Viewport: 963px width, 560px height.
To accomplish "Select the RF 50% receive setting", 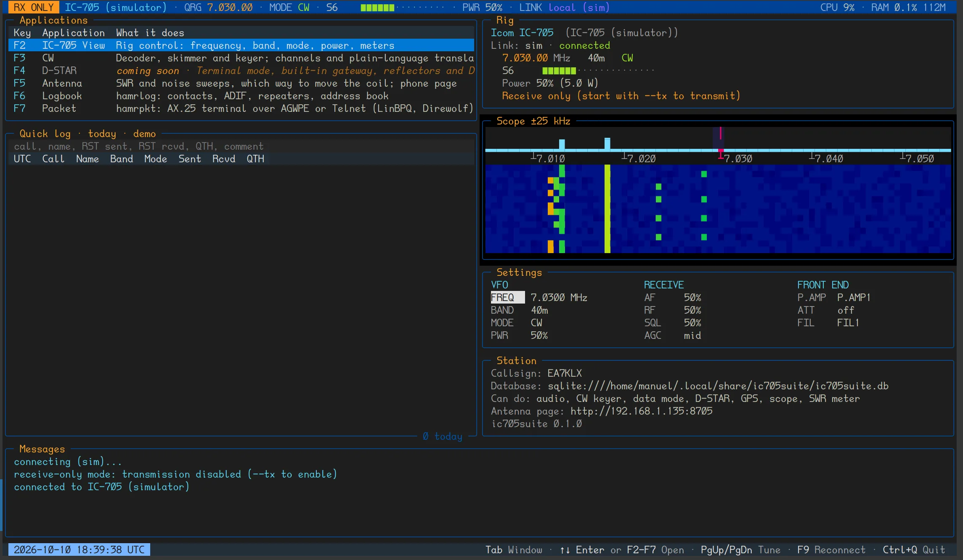I will tap(673, 310).
